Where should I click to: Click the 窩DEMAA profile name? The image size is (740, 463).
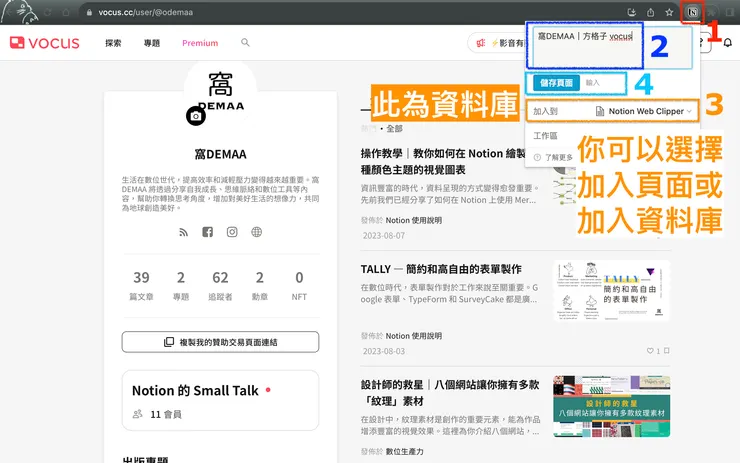(x=220, y=154)
